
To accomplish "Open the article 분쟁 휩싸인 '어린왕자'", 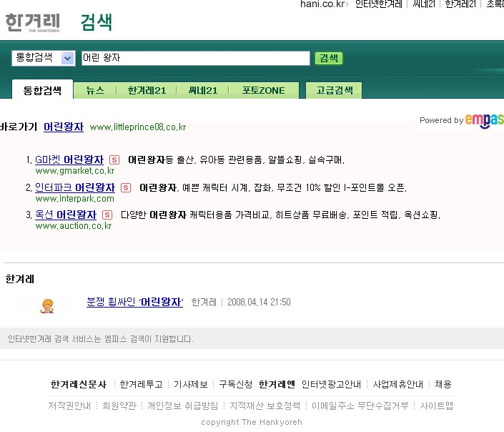I will tap(134, 302).
